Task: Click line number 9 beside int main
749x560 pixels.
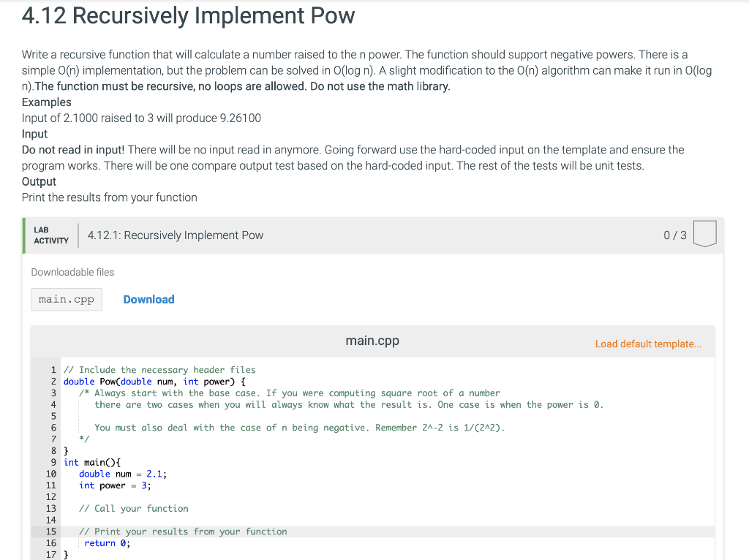Action: click(52, 461)
